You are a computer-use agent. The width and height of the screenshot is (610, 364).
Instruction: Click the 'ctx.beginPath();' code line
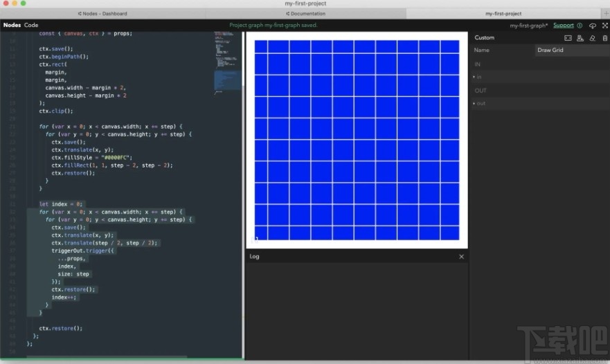coord(64,57)
